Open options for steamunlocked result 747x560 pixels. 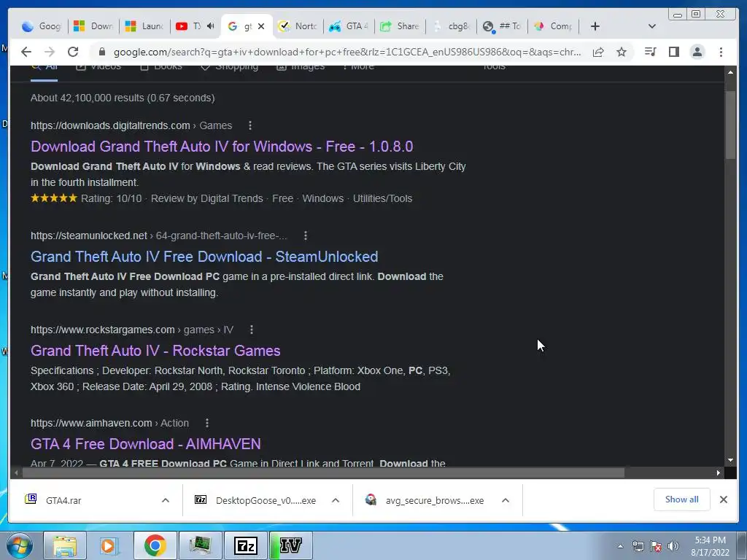[x=306, y=236]
